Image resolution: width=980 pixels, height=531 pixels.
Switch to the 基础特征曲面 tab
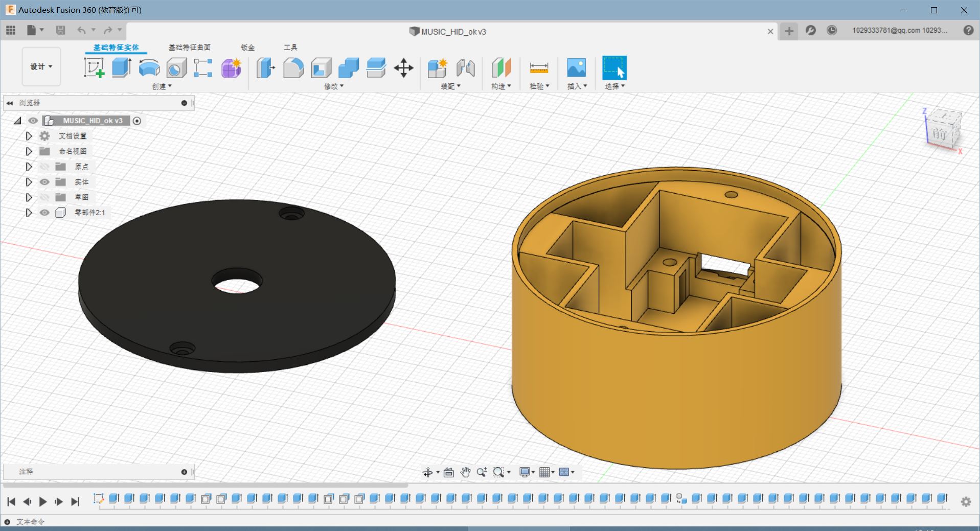click(x=190, y=48)
